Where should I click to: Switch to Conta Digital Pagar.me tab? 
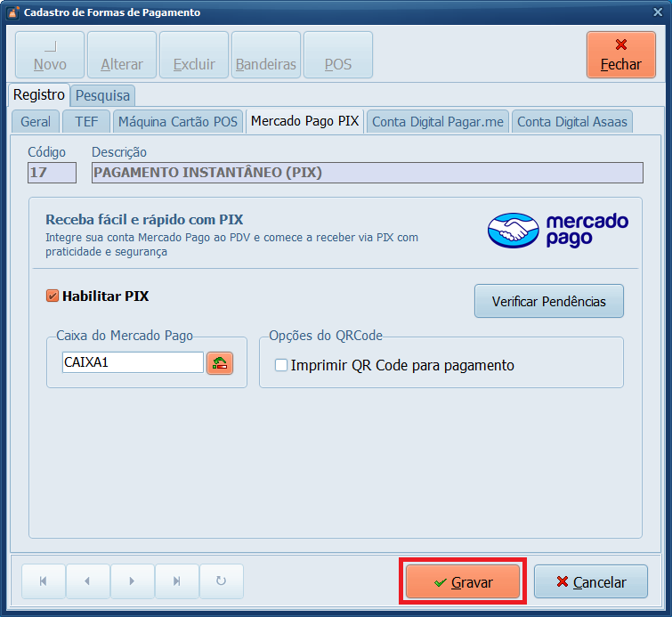click(438, 122)
